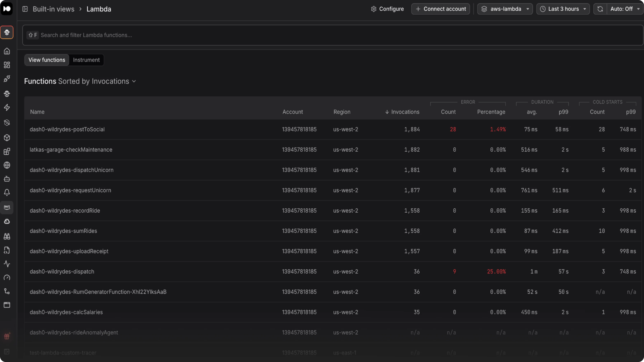Switch to the Instrument tab

(x=86, y=60)
